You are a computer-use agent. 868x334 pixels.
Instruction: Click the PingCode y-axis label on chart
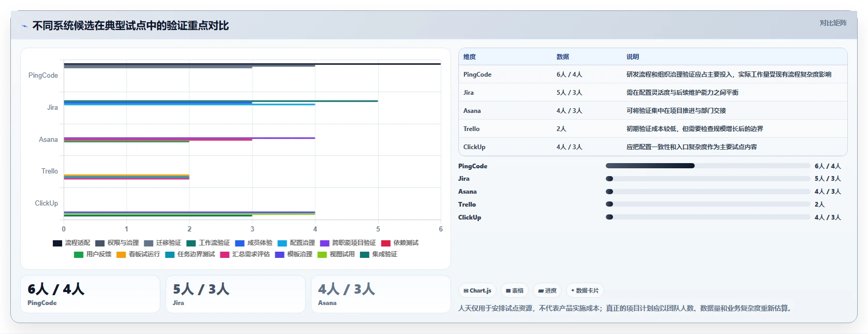[43, 76]
